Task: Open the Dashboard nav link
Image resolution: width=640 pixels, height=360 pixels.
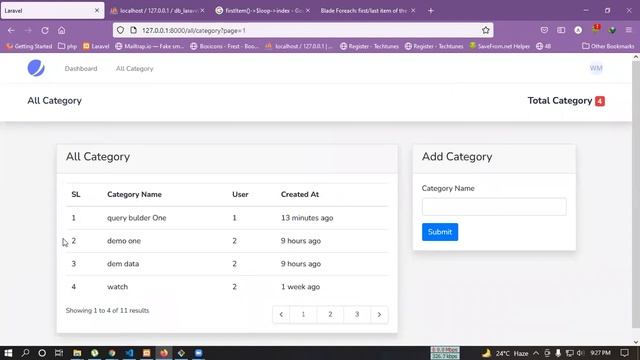Action: tap(81, 69)
